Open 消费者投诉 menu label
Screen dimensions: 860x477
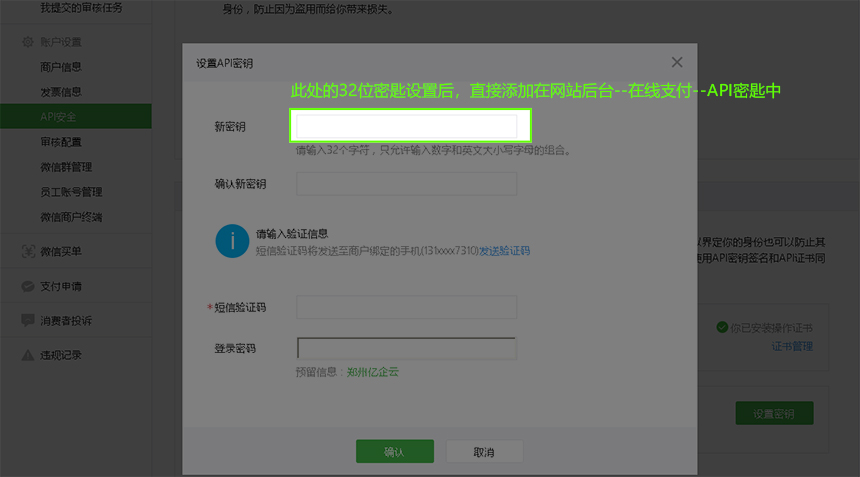[x=66, y=321]
